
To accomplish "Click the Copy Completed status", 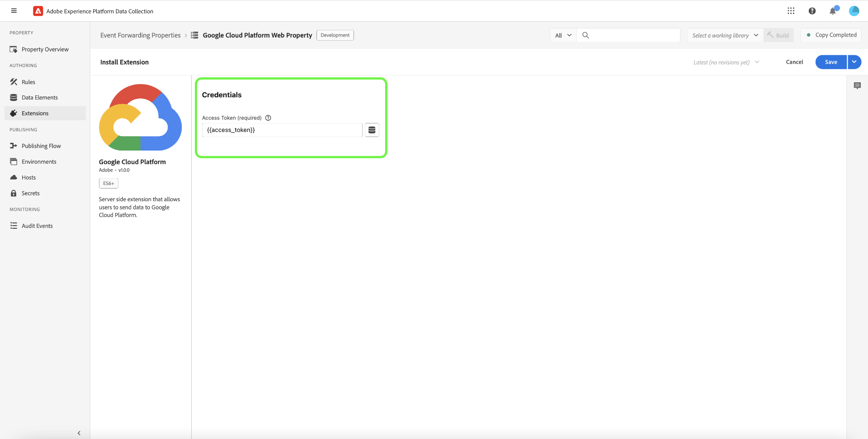I will [x=831, y=35].
